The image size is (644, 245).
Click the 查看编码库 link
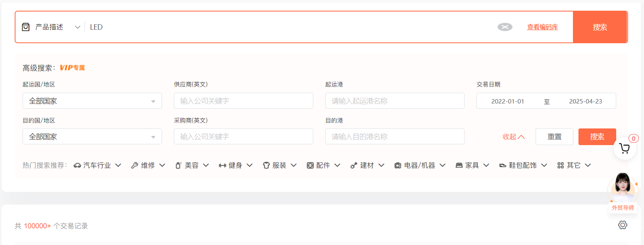pos(542,27)
